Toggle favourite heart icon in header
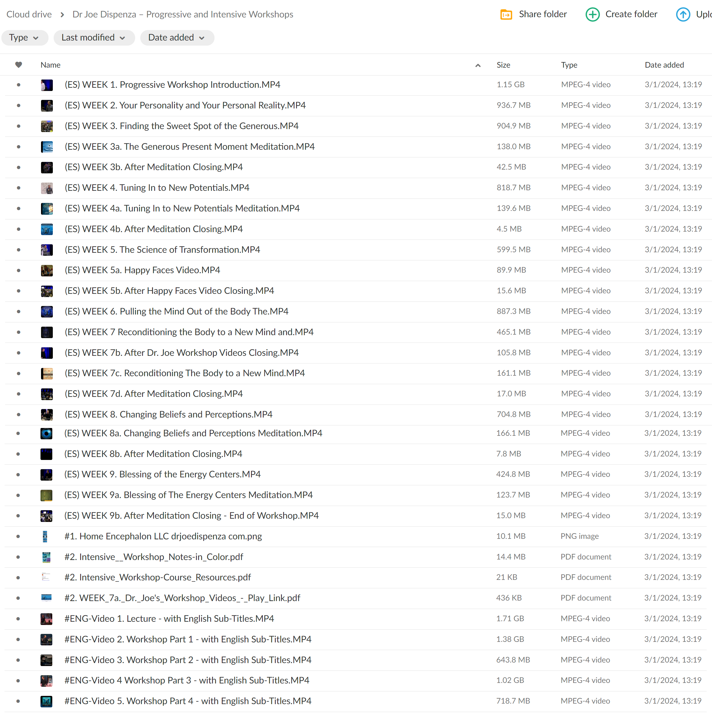This screenshot has width=712, height=728. point(18,65)
